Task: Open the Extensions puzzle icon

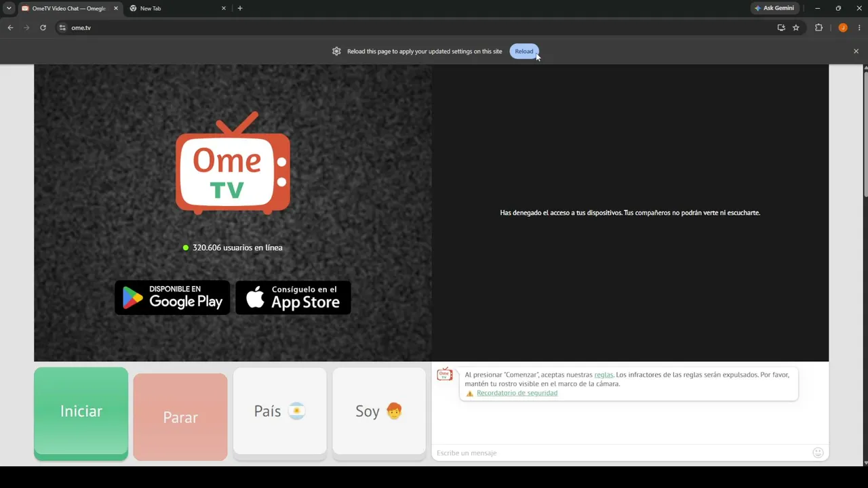Action: click(818, 28)
